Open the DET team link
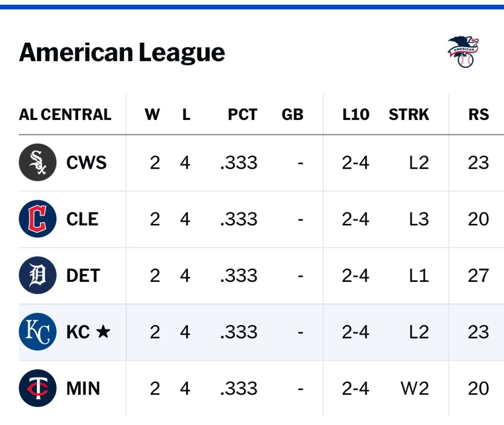 click(x=83, y=276)
